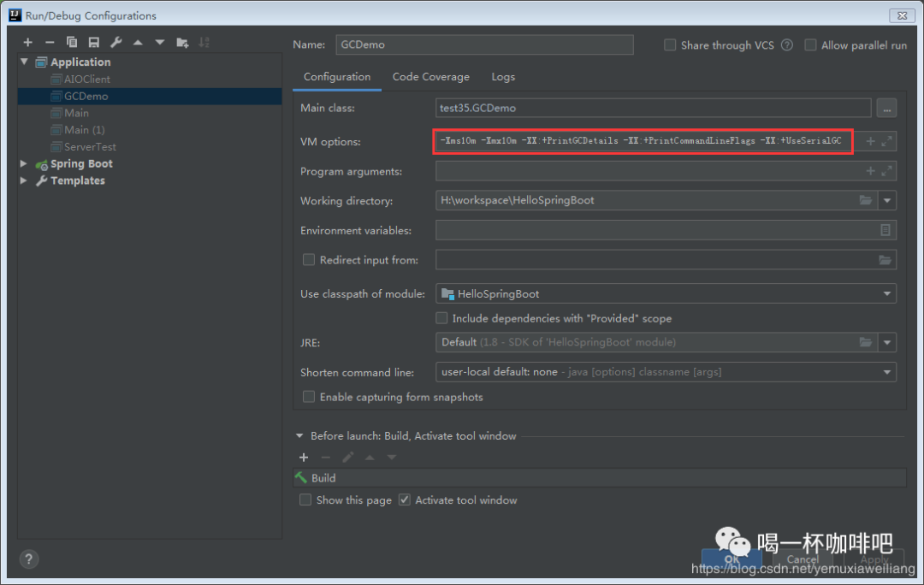Remove the selected configuration with minus icon
Screen dimensions: 924x585
(50, 43)
